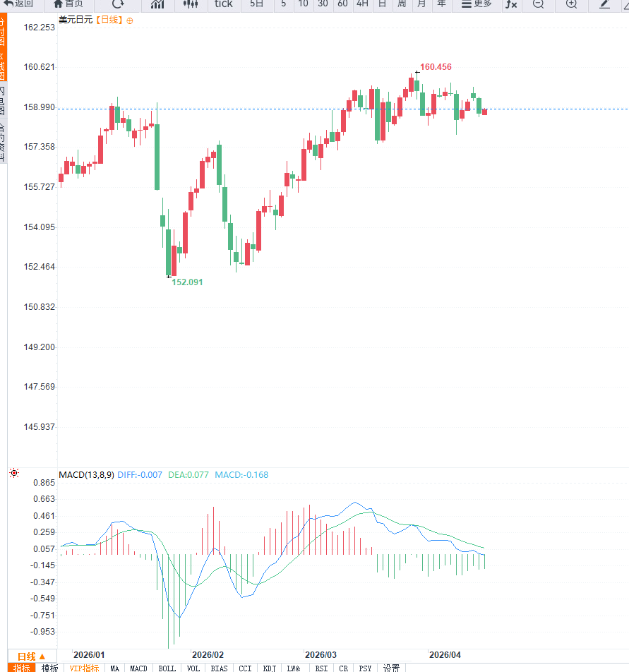Screen dimensions: 629x672
Task: Click the 160.456 high price marker
Action: pos(436,67)
